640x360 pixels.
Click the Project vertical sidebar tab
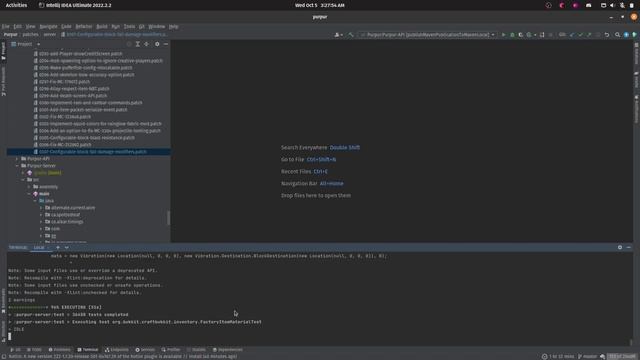point(3,51)
